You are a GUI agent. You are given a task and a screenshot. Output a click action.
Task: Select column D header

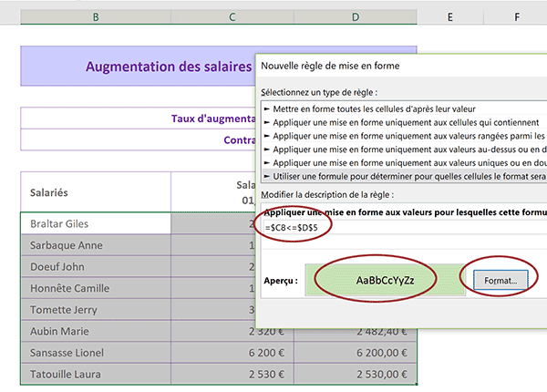pos(356,16)
